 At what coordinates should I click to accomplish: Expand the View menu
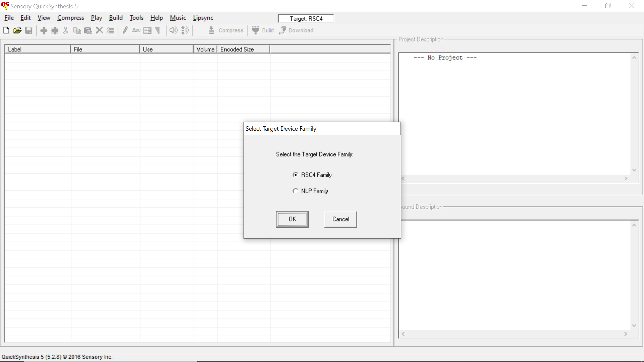44,18
